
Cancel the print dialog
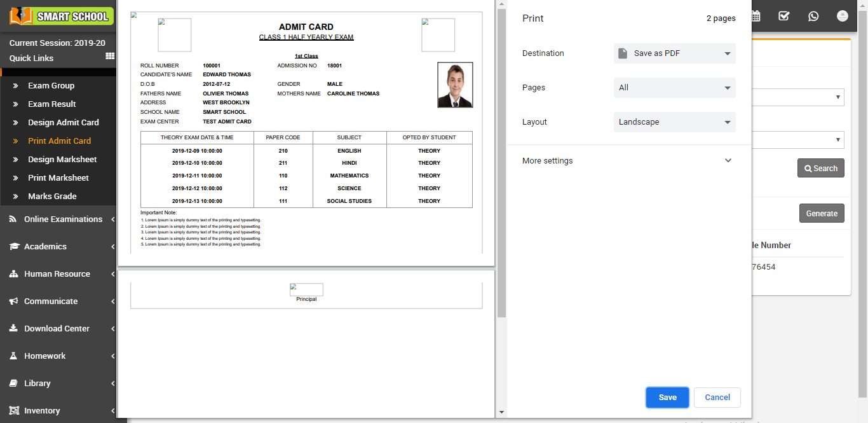click(717, 398)
